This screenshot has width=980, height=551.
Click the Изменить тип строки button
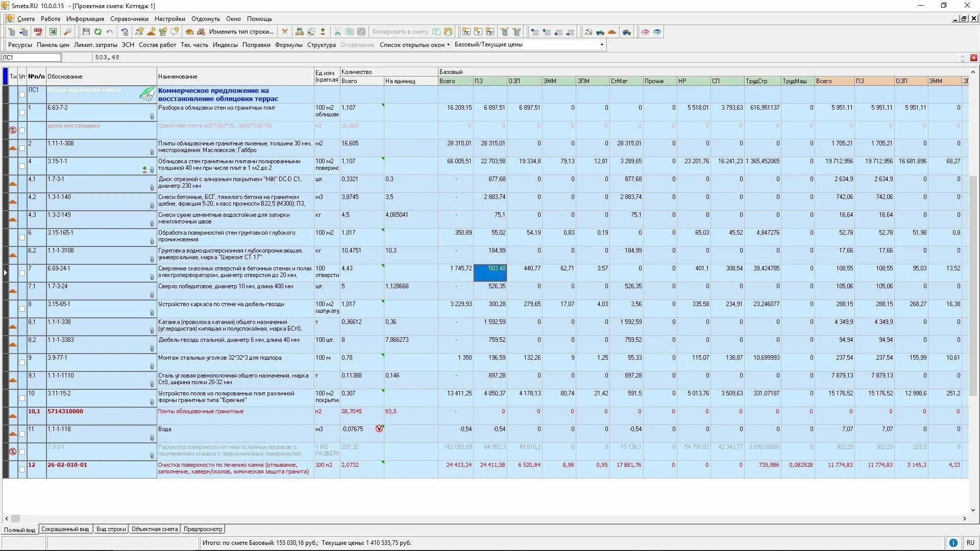click(241, 32)
